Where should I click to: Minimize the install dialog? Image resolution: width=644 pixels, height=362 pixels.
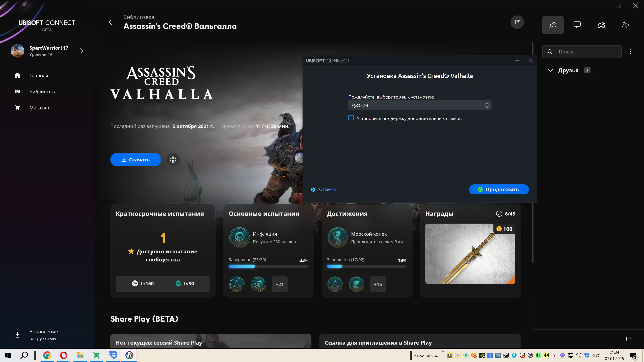click(x=517, y=61)
